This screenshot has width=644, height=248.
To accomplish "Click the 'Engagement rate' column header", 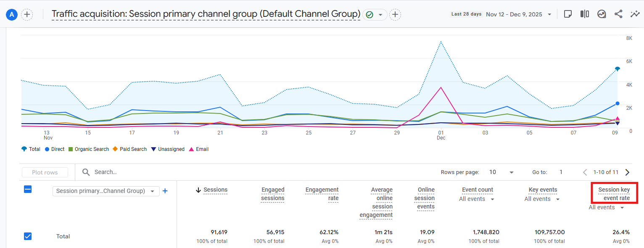I will coord(322,194).
